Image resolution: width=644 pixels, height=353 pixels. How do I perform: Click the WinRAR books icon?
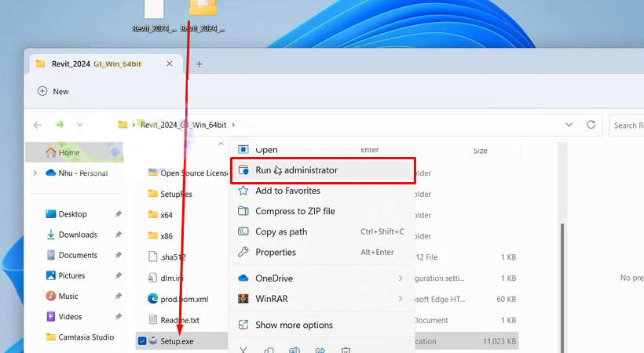243,299
